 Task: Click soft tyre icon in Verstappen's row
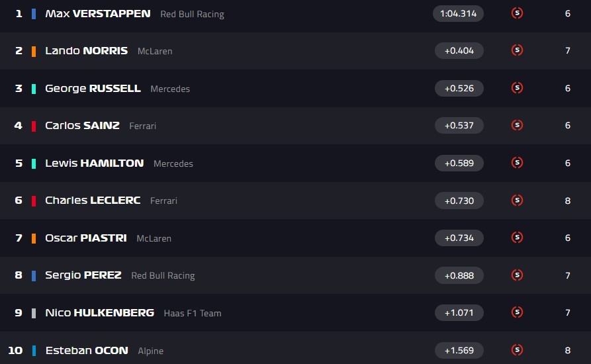coord(518,13)
